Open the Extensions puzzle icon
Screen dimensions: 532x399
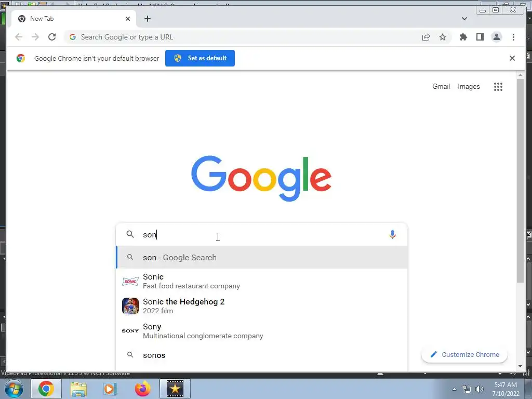463,37
